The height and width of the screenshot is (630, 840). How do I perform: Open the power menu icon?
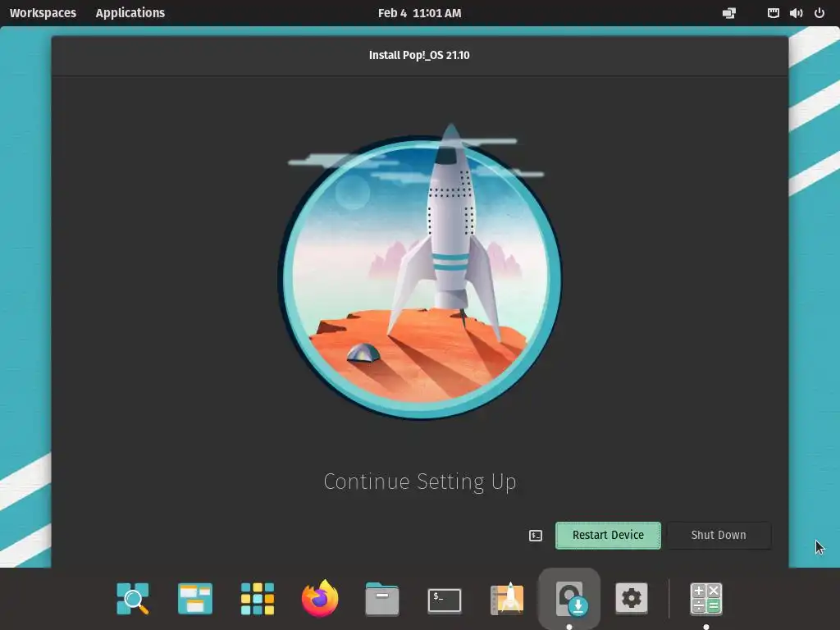(x=819, y=13)
